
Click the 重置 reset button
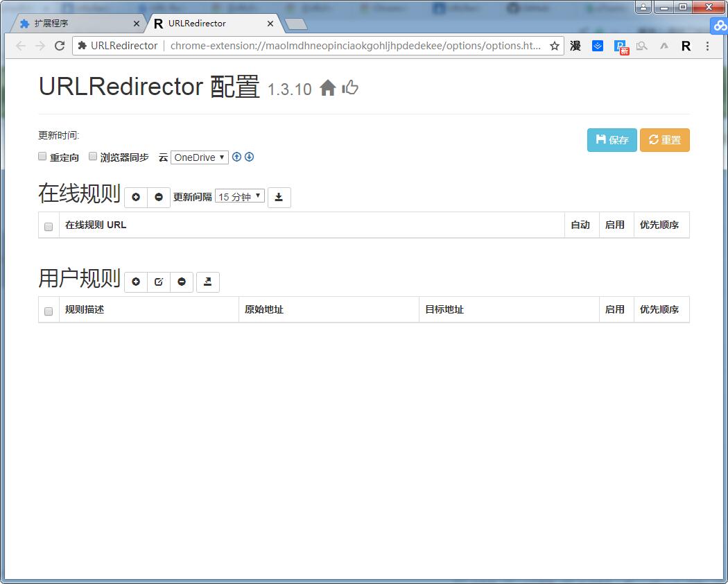coord(665,140)
